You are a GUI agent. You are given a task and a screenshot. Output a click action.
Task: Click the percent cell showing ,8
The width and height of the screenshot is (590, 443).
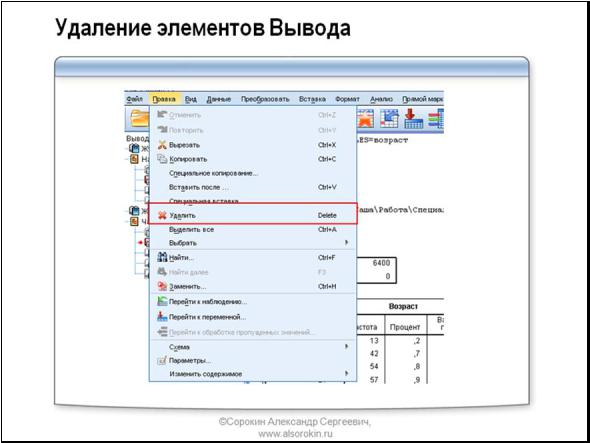417,367
